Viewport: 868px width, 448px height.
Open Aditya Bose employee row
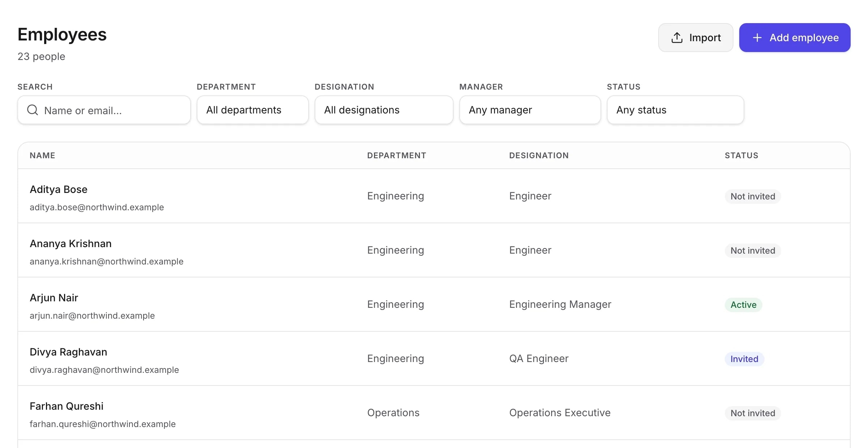click(434, 196)
